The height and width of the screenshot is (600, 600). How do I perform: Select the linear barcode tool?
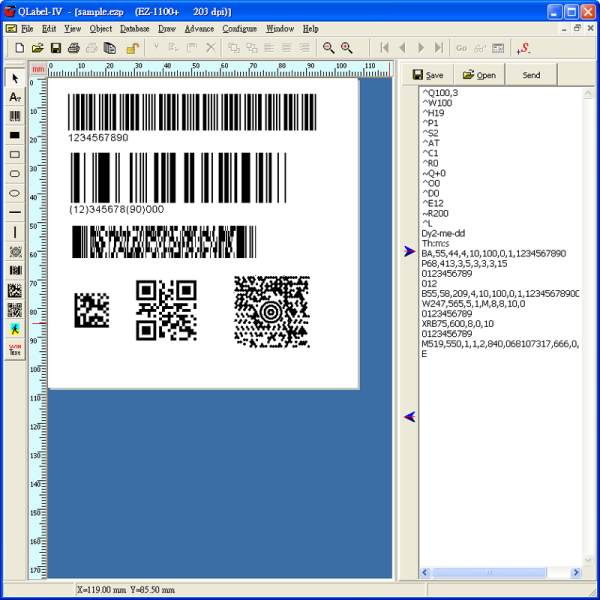coord(15,116)
